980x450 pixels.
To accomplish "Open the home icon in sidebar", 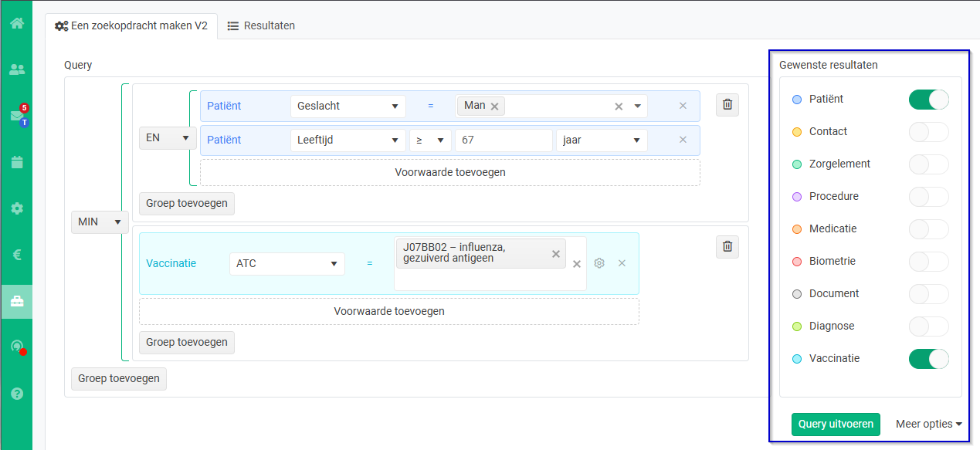I will point(16,22).
